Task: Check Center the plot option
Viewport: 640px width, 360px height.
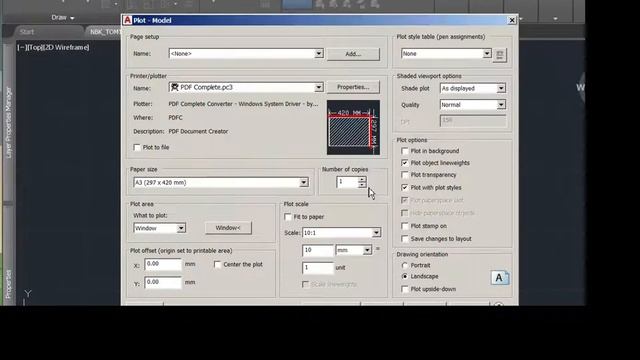Action: 218,264
